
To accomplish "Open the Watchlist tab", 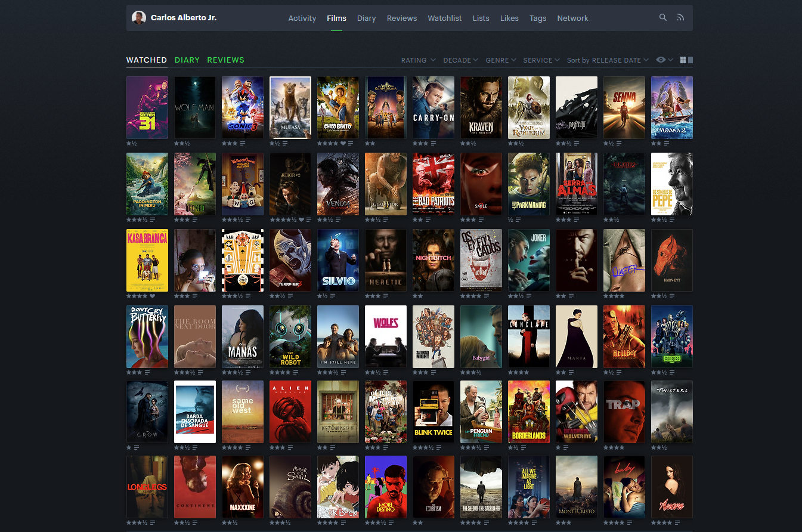I will click(445, 18).
